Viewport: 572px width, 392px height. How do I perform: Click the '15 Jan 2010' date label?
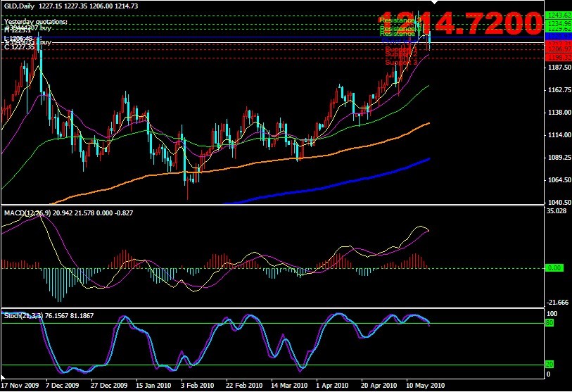153,386
